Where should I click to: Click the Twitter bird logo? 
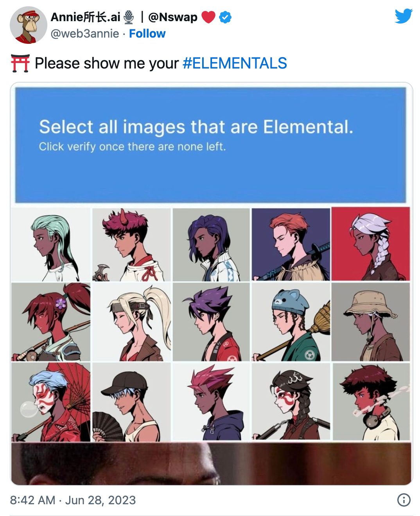tap(404, 16)
